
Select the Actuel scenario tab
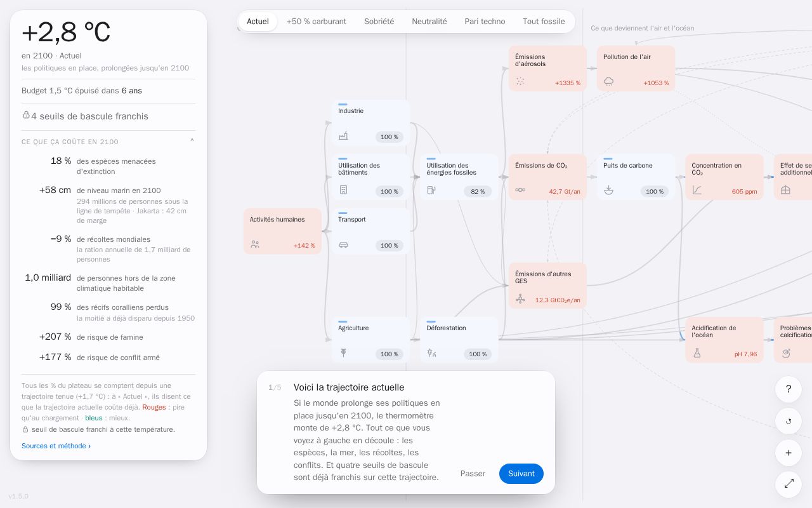click(258, 22)
